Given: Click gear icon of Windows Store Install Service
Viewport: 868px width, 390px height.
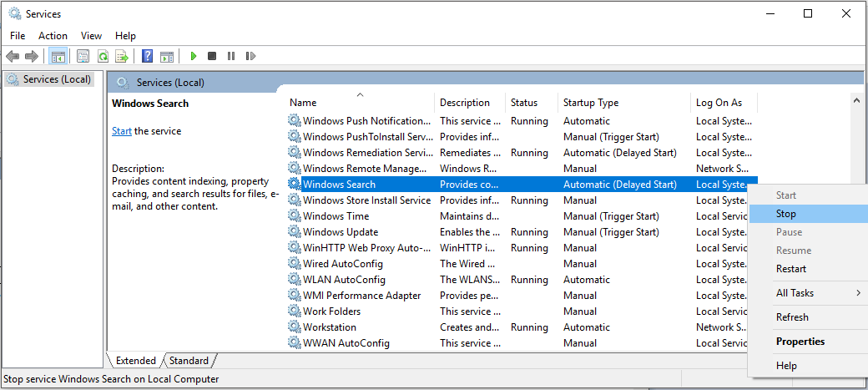Looking at the screenshot, I should (295, 200).
